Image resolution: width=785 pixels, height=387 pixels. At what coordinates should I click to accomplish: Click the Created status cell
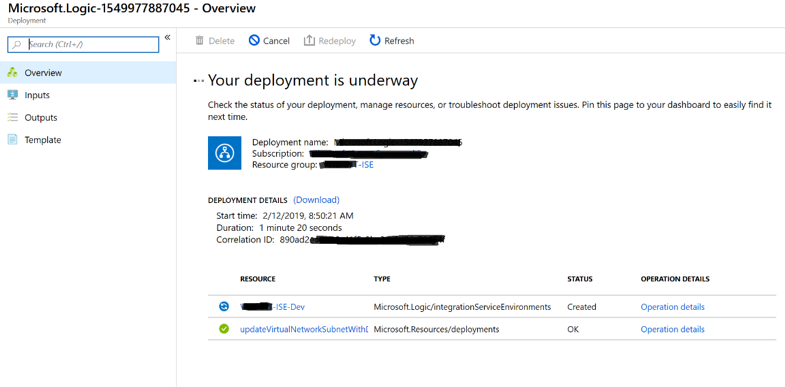point(582,307)
